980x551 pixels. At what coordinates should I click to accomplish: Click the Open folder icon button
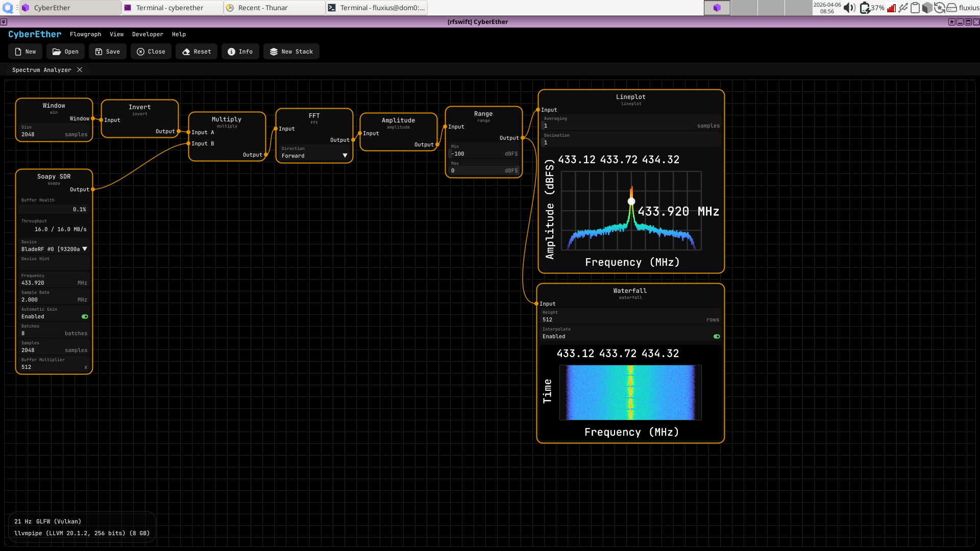pyautogui.click(x=57, y=52)
